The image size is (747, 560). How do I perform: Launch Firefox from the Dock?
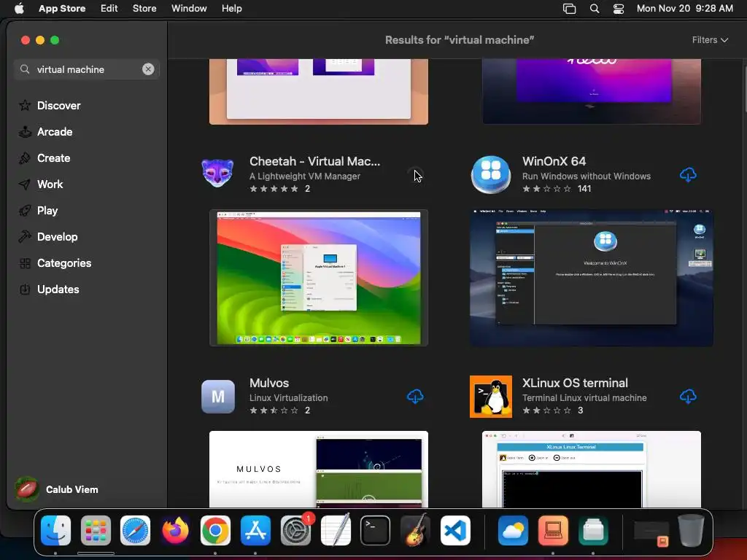tap(175, 530)
